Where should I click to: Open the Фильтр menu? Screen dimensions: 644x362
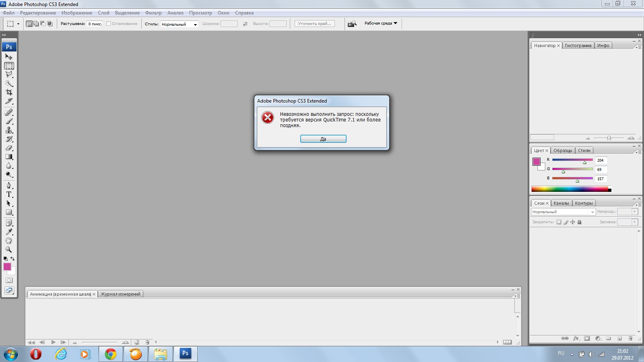click(x=153, y=13)
